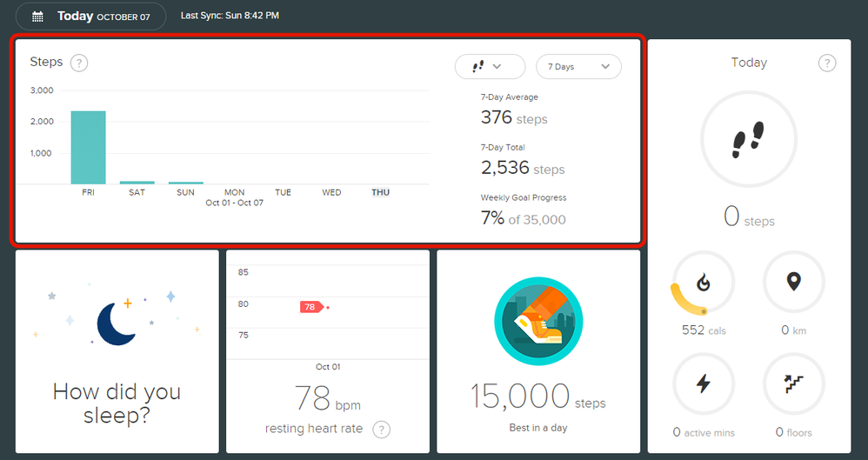Select THU on the chart axis
868x460 pixels.
[x=380, y=192]
